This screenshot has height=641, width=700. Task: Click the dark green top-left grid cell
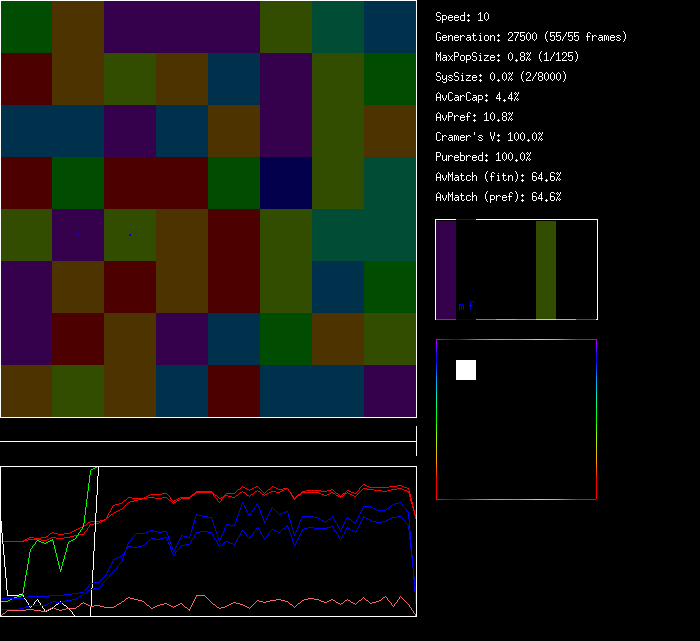(x=26, y=27)
